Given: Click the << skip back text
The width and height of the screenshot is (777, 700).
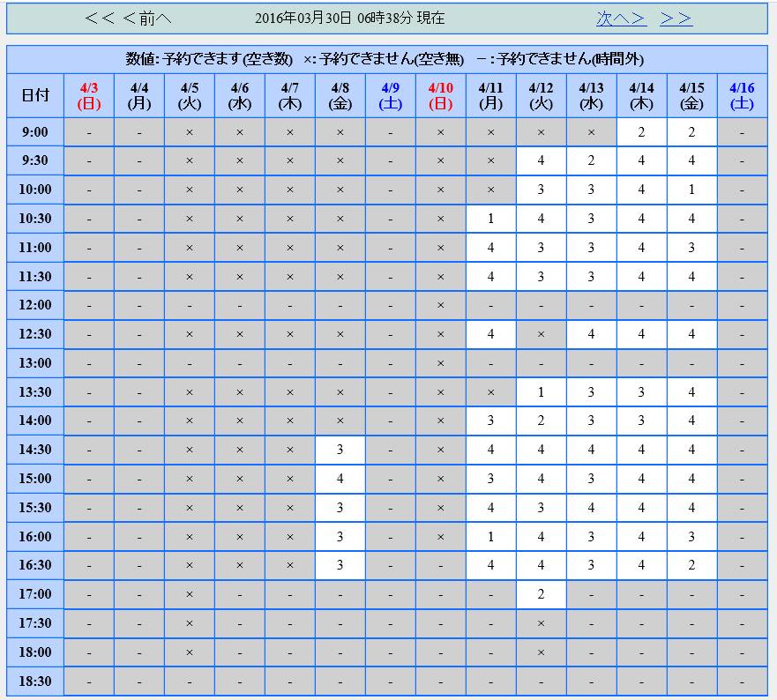Looking at the screenshot, I should click(100, 19).
